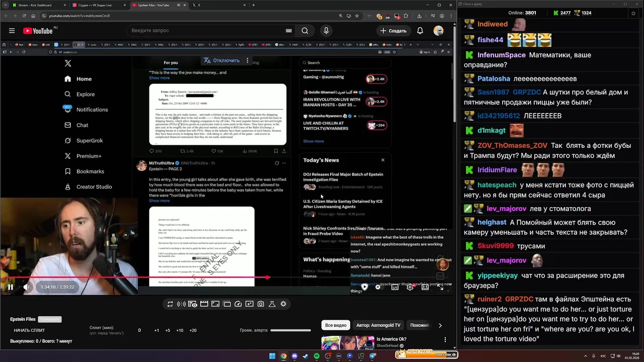
Task: Pause the video with the pause button
Action: [10, 287]
